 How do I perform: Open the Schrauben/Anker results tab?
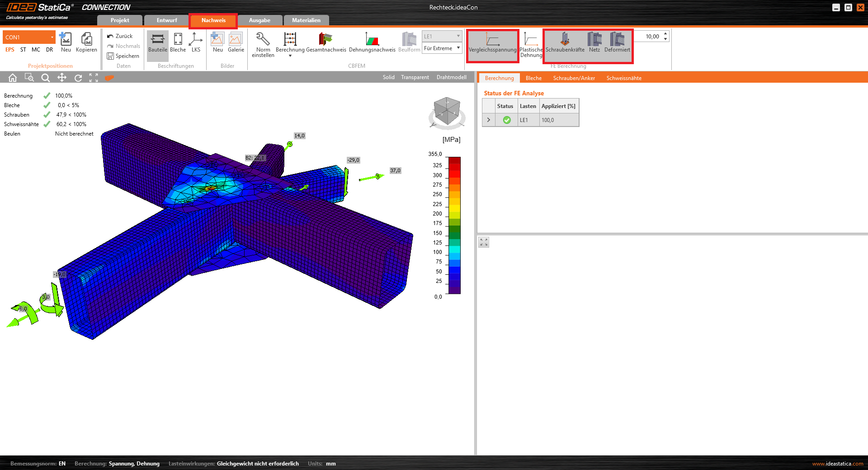click(x=574, y=78)
